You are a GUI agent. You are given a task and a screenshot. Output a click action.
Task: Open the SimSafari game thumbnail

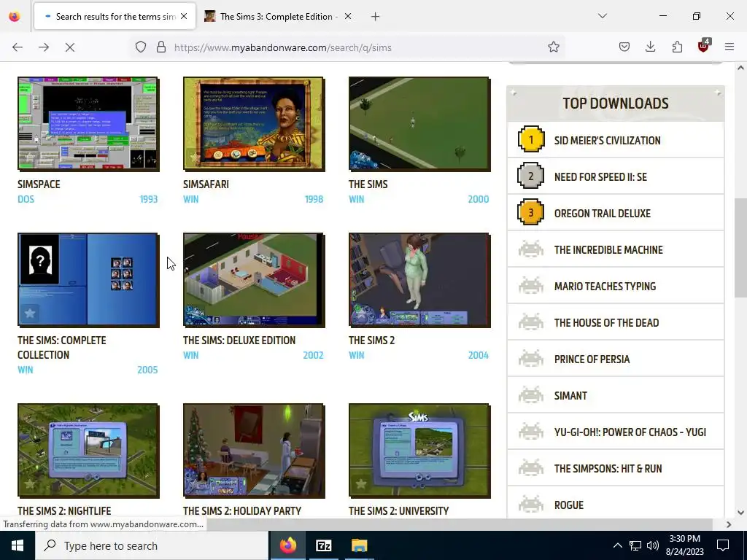(x=254, y=124)
